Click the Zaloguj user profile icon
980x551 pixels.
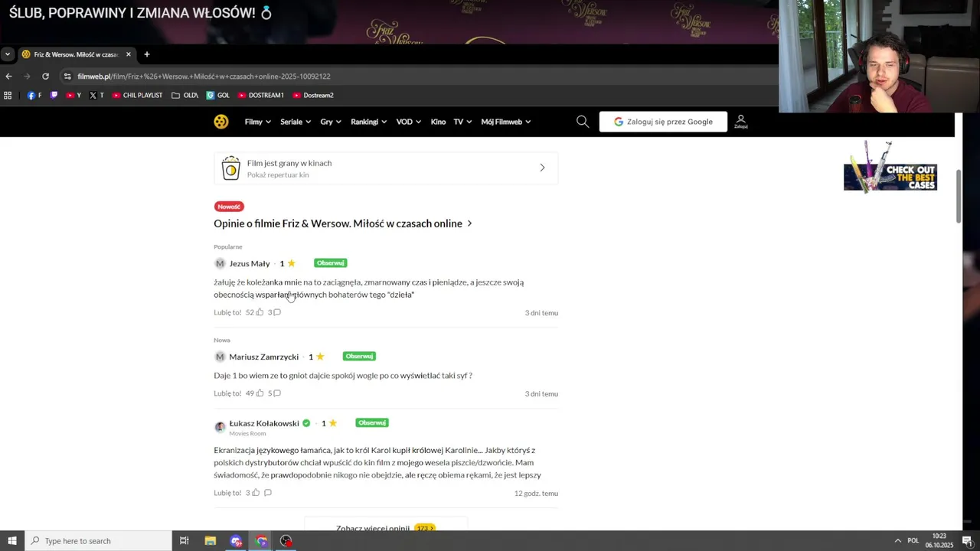click(x=740, y=122)
